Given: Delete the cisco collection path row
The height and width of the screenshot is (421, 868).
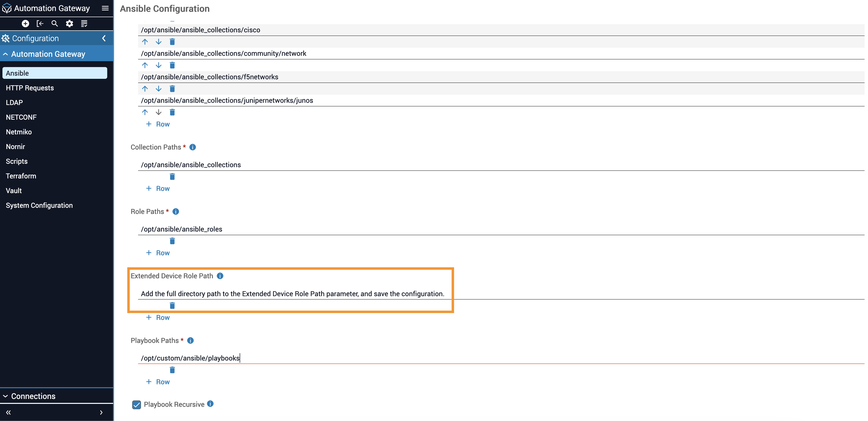Looking at the screenshot, I should click(x=172, y=42).
